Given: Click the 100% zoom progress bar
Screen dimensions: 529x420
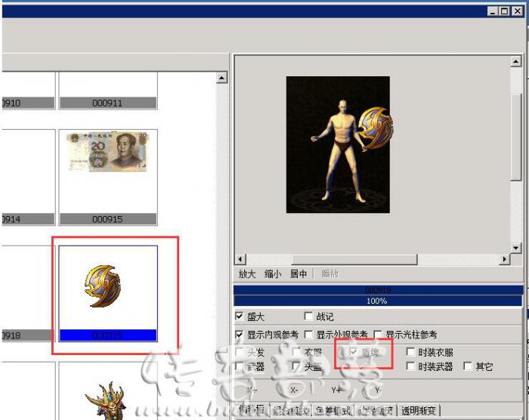Looking at the screenshot, I should (377, 301).
